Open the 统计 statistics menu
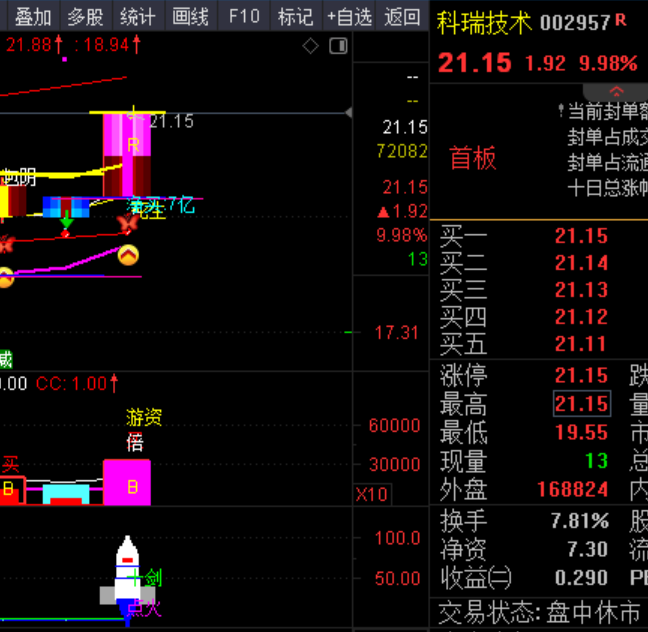648x632 pixels. coord(138,17)
